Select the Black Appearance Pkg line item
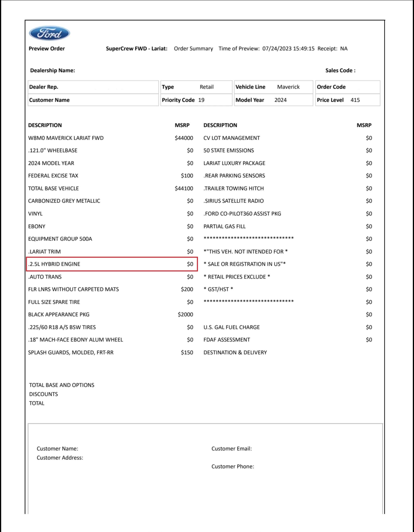This screenshot has height=532, width=414. [111, 314]
